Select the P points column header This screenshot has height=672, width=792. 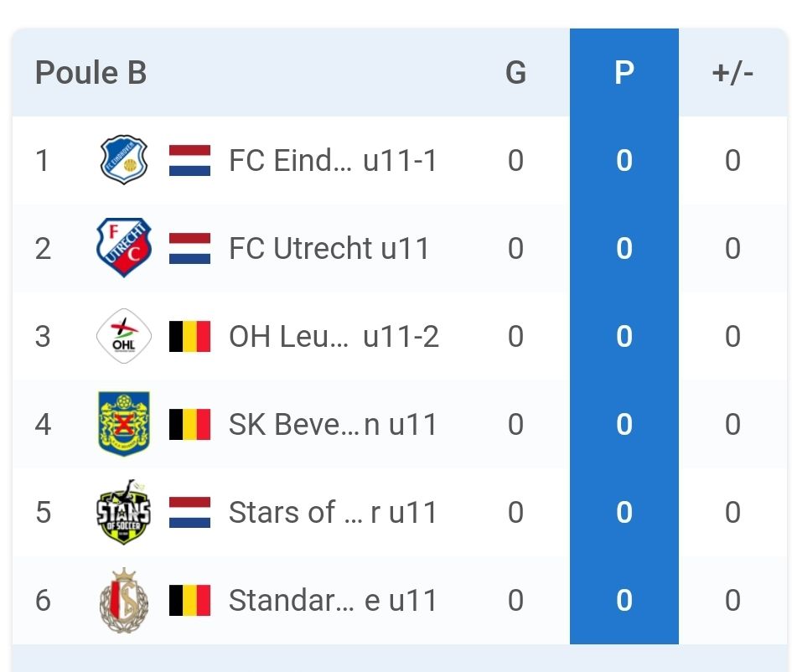(624, 73)
